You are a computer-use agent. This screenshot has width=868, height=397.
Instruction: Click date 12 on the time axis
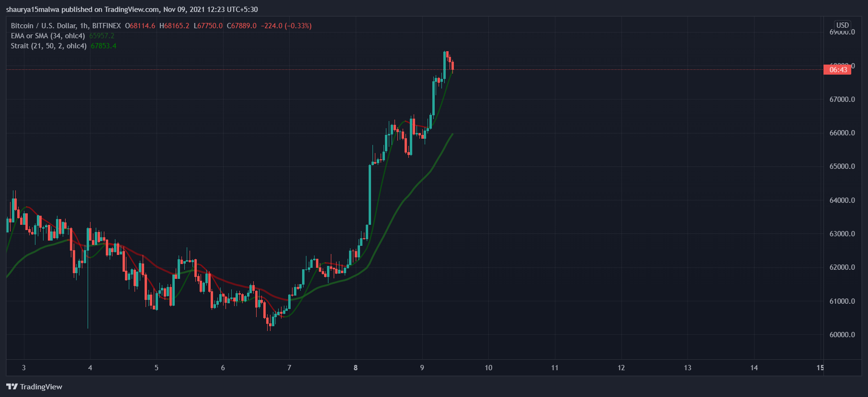621,368
